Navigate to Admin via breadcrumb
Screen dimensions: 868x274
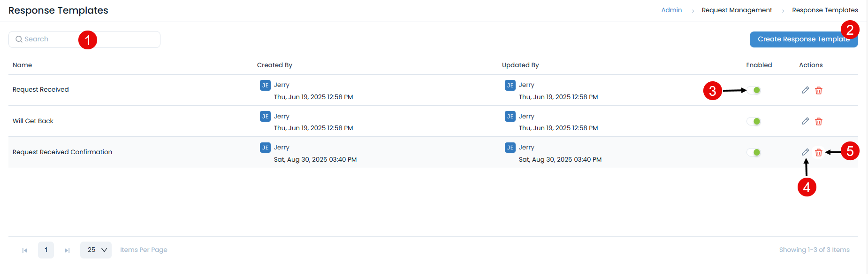(671, 10)
